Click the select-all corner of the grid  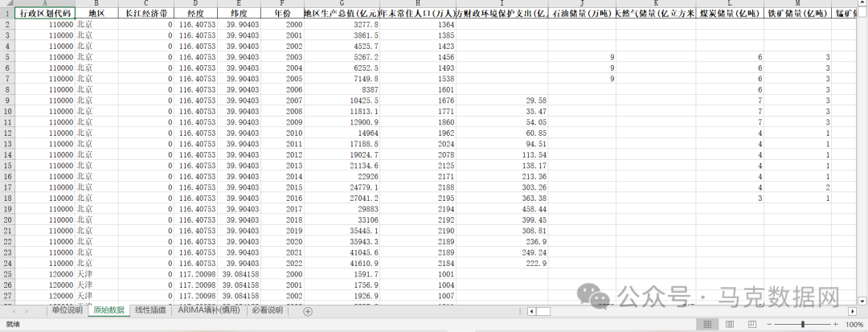[x=6, y=3]
